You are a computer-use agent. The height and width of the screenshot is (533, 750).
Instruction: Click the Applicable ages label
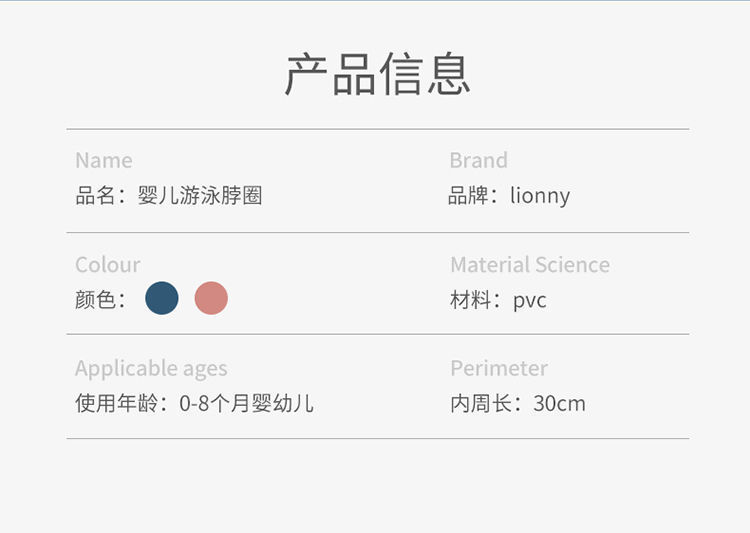tap(151, 369)
